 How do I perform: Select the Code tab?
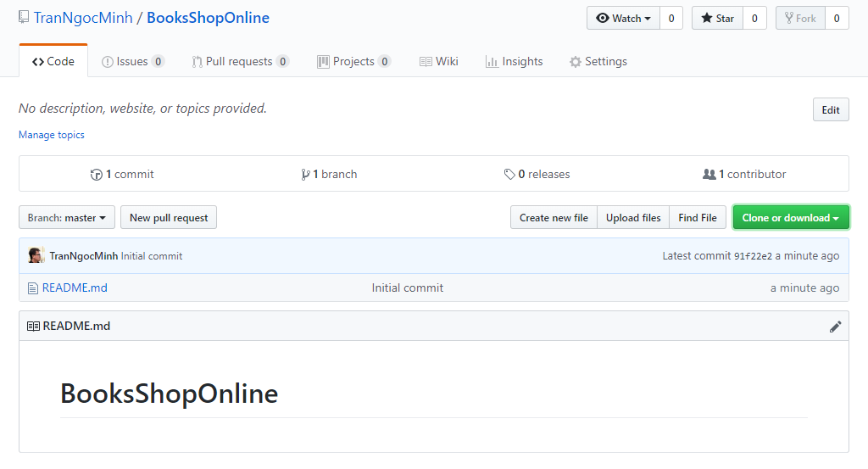53,61
